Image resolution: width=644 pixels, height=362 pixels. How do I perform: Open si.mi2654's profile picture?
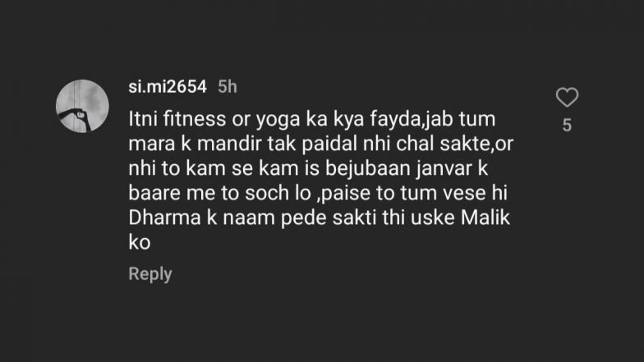point(82,106)
